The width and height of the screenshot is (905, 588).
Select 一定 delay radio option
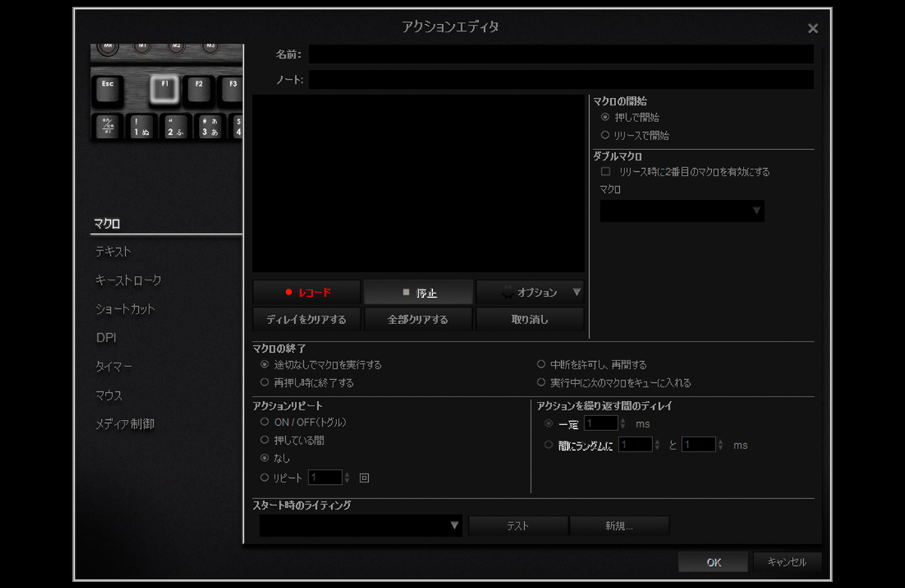coord(548,424)
